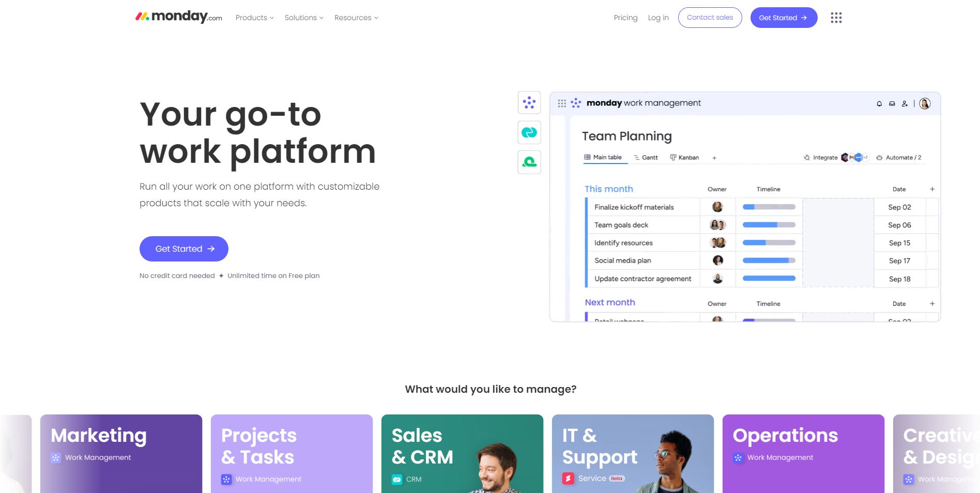Select the teal CRM product icon
980x493 pixels.
click(529, 132)
